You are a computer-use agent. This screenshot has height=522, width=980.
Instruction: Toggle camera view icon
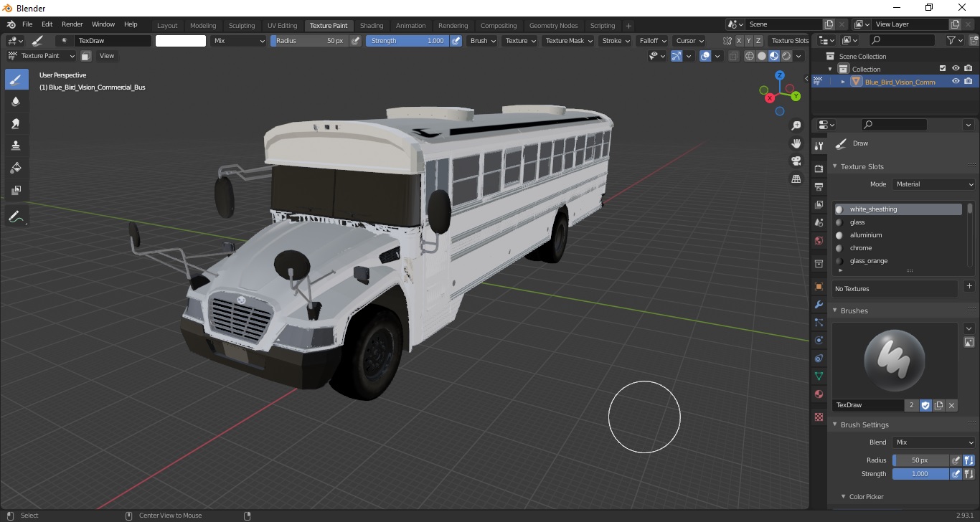(796, 161)
